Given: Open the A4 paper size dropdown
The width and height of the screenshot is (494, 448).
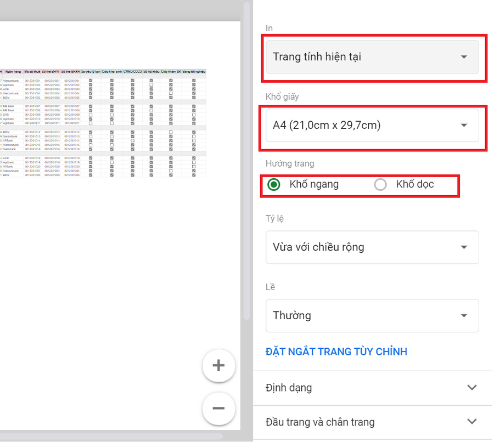Looking at the screenshot, I should 372,126.
